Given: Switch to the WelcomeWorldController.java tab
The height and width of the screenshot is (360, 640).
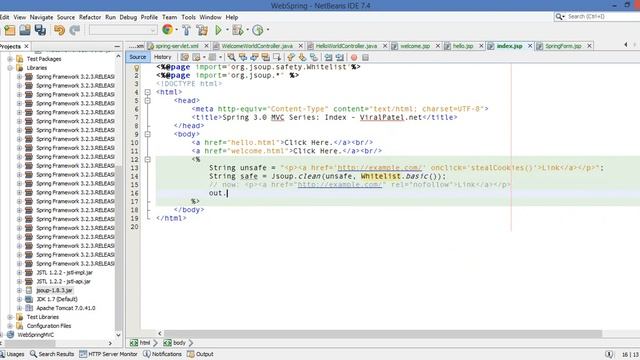Looking at the screenshot, I should point(257,46).
